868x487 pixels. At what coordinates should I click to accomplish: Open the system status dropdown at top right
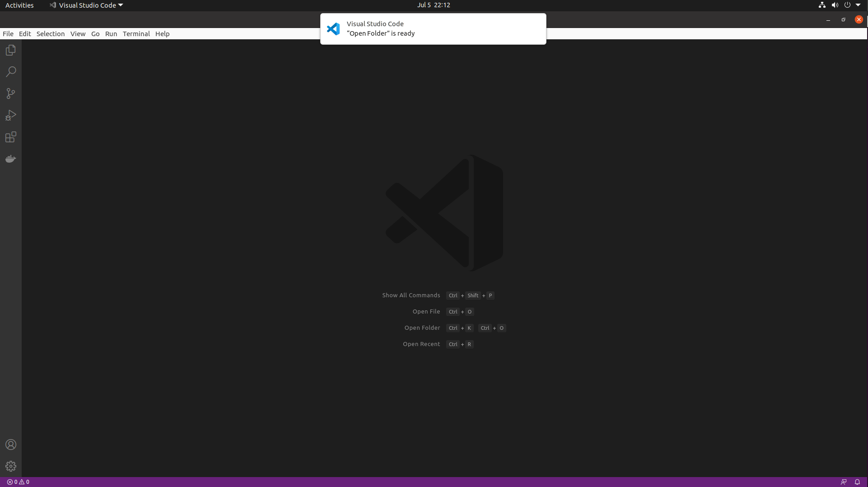858,5
